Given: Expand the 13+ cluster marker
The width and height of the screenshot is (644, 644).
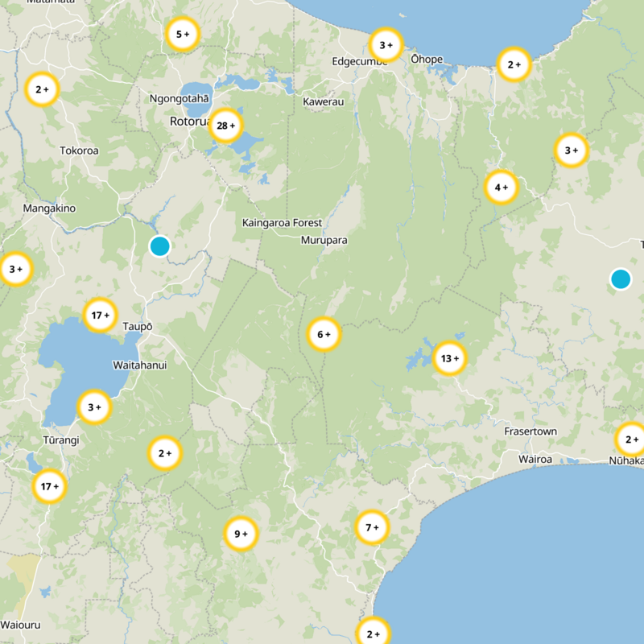Looking at the screenshot, I should 450,358.
